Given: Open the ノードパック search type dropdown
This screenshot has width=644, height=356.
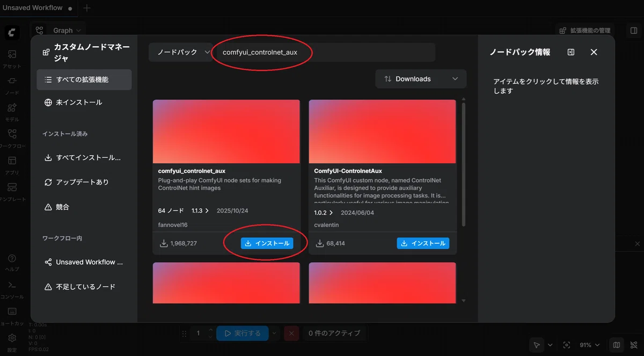Looking at the screenshot, I should coord(180,52).
